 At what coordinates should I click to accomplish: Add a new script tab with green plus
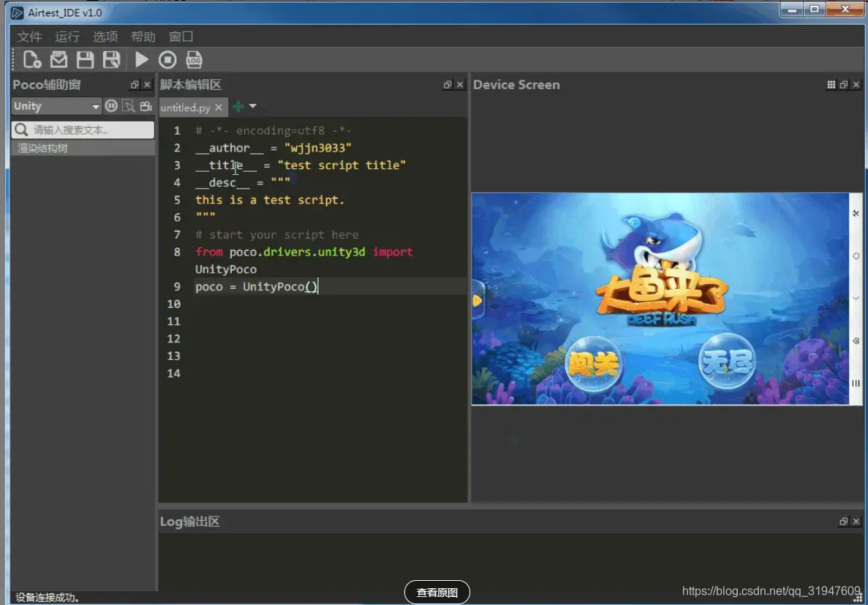click(x=238, y=106)
